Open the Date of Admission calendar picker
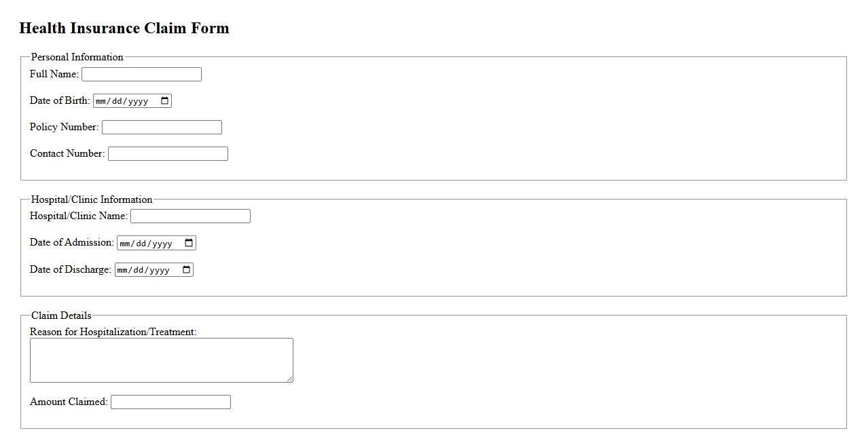This screenshot has width=868, height=441. pyautogui.click(x=189, y=243)
